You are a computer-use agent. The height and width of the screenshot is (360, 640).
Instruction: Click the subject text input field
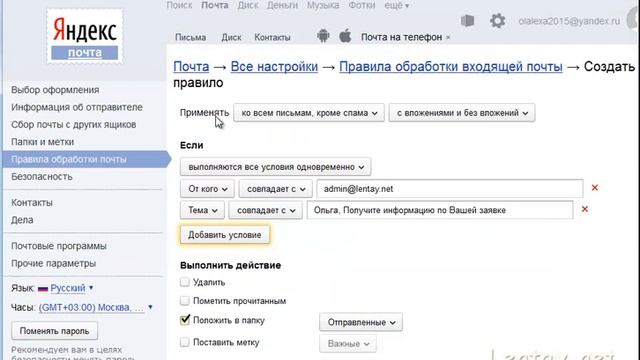point(440,210)
